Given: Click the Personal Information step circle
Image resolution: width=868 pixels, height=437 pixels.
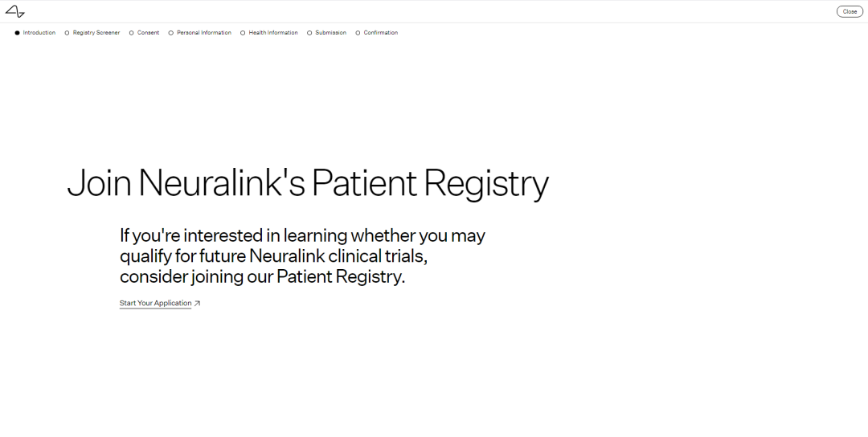Looking at the screenshot, I should [x=171, y=33].
